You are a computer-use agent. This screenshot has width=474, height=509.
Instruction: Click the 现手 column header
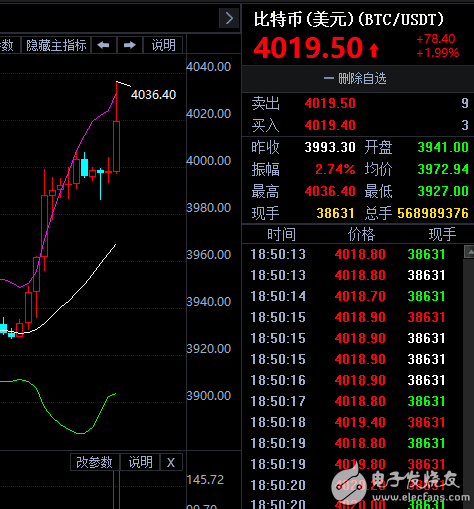tap(442, 234)
